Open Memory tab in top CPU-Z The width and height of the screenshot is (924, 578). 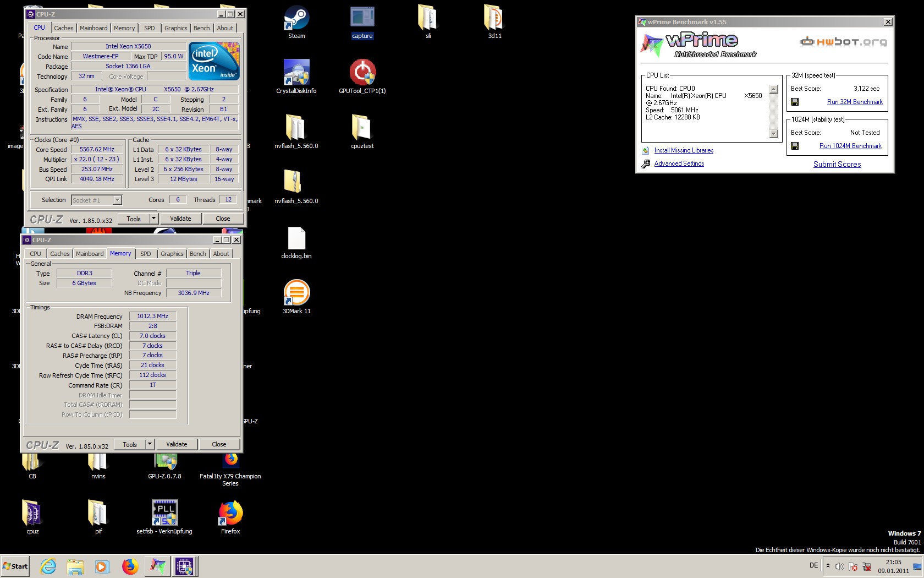[124, 28]
